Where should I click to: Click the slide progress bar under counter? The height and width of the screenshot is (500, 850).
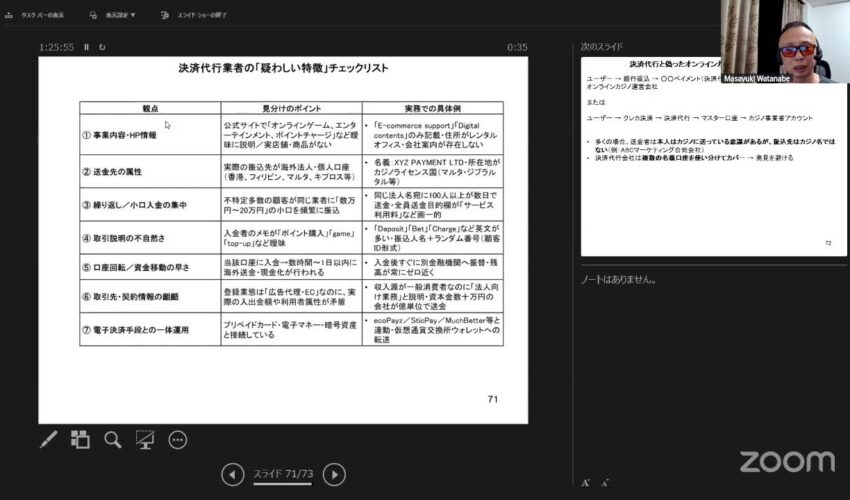pyautogui.click(x=283, y=484)
